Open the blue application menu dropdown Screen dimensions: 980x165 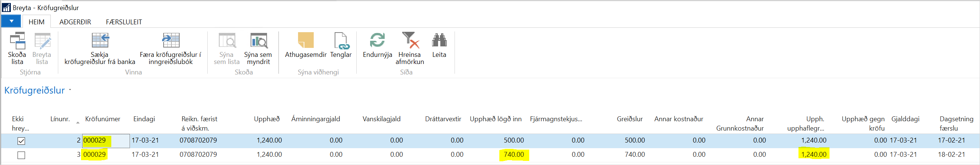tap(12, 21)
